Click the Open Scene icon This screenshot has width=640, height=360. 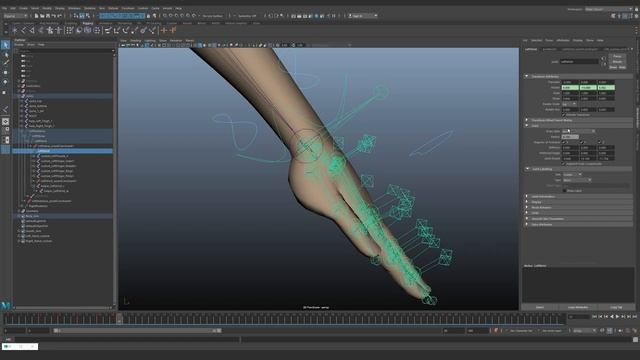(x=42, y=16)
